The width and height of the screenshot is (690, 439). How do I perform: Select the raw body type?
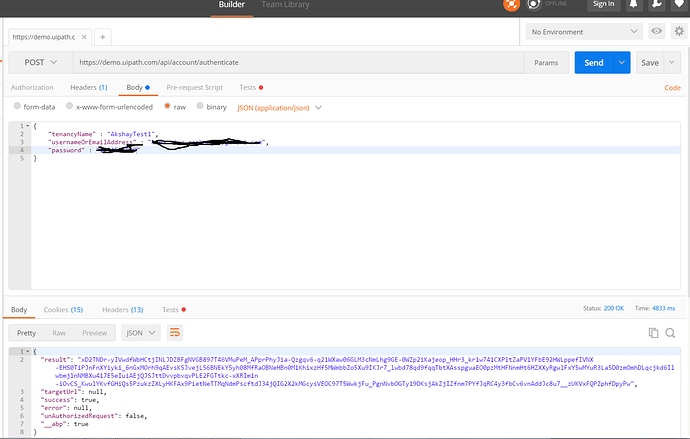click(x=167, y=106)
